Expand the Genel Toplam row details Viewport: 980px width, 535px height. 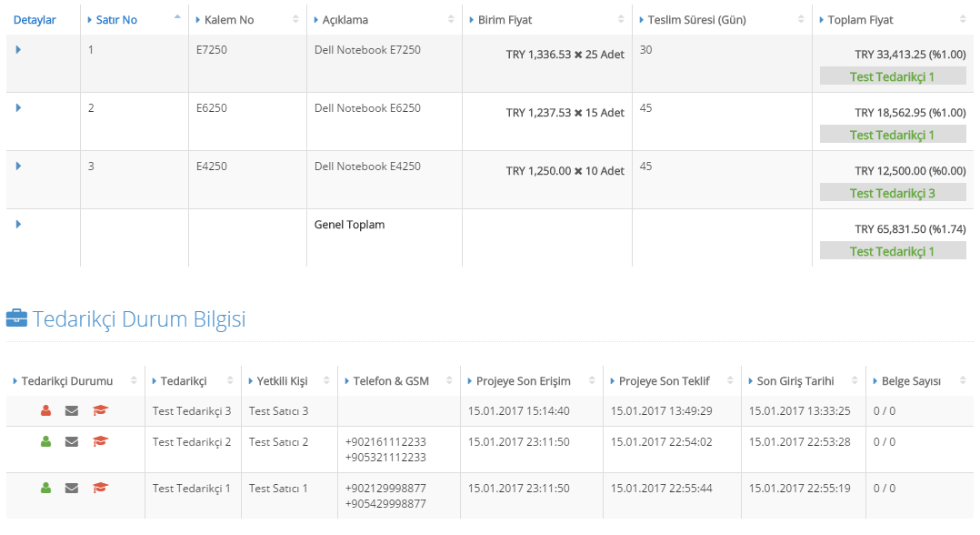(18, 224)
